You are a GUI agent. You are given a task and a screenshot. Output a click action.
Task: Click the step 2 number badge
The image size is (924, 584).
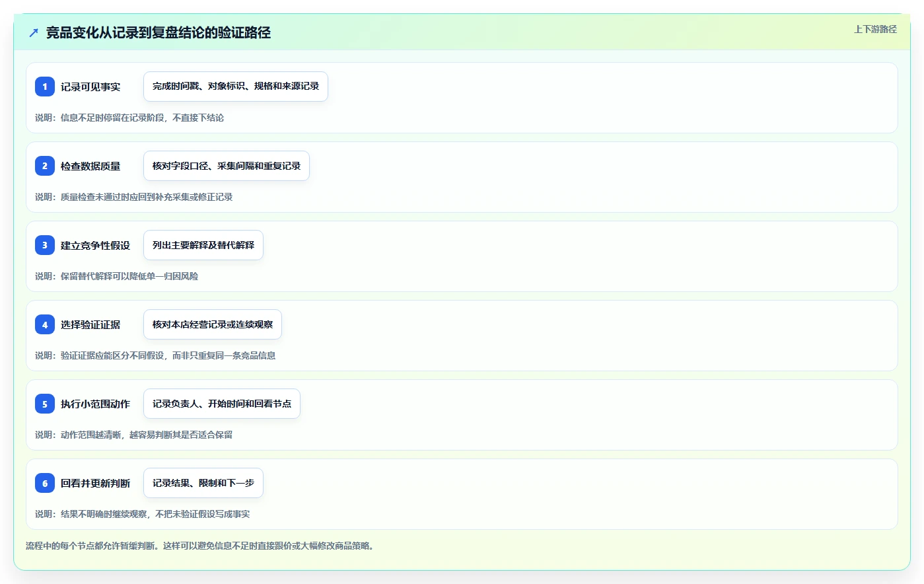[x=45, y=166]
